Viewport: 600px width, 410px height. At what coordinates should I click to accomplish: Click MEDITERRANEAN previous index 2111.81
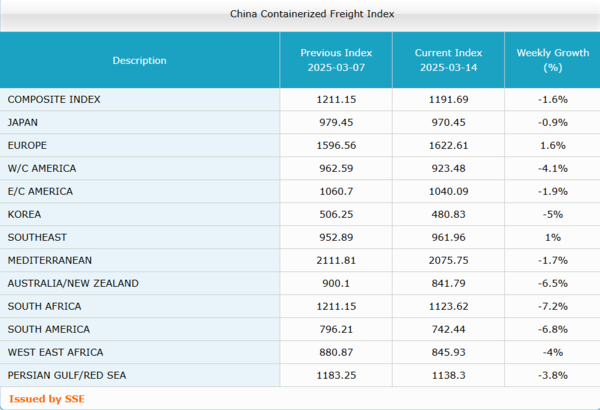[335, 261]
